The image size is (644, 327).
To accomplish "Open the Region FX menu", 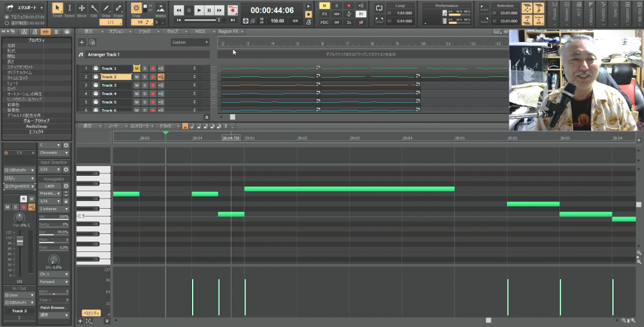I will coord(228,31).
